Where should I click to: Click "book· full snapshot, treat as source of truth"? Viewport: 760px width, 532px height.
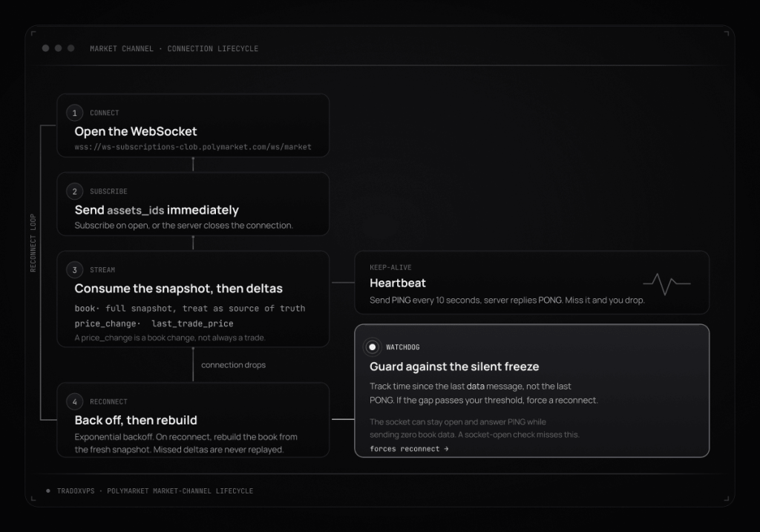click(190, 308)
